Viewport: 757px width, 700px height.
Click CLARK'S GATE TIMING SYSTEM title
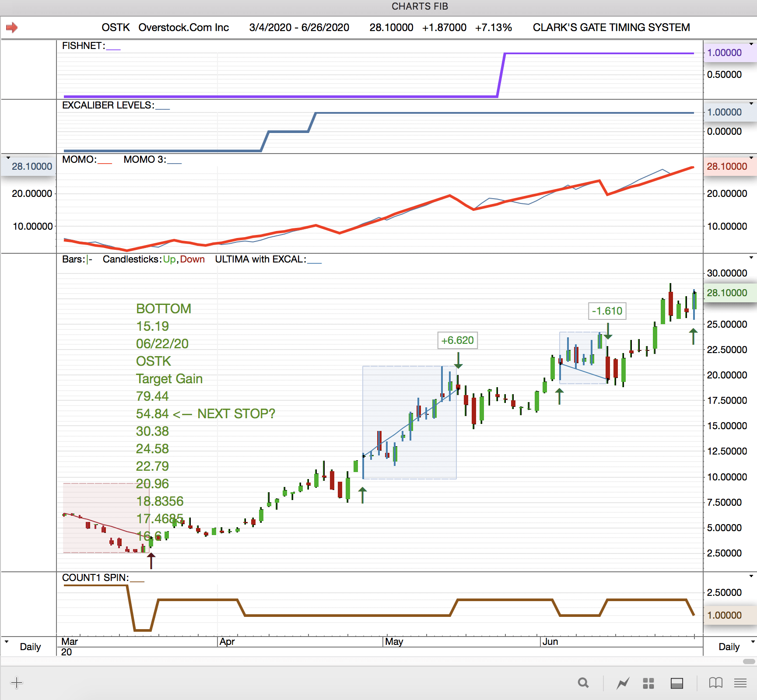(x=611, y=28)
